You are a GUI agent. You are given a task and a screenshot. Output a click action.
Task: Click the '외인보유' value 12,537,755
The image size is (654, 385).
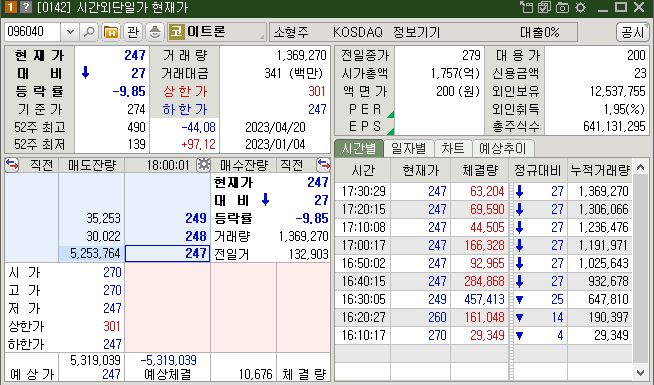pyautogui.click(x=617, y=91)
